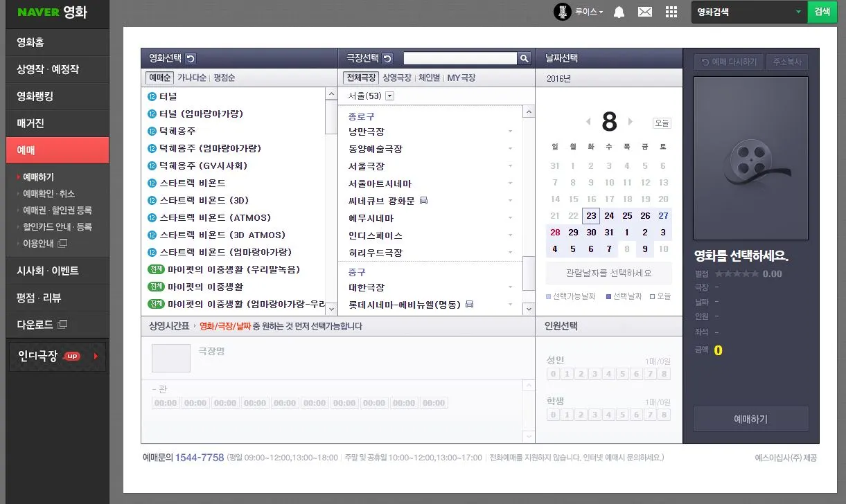This screenshot has height=504, width=846.
Task: Click the 루이스 profile avatar icon
Action: pos(562,12)
